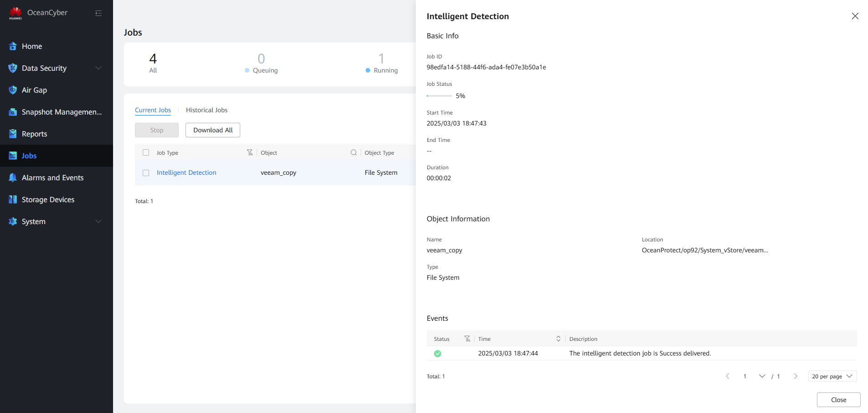The image size is (868, 413).
Task: Open the 20 per page dropdown
Action: point(832,376)
